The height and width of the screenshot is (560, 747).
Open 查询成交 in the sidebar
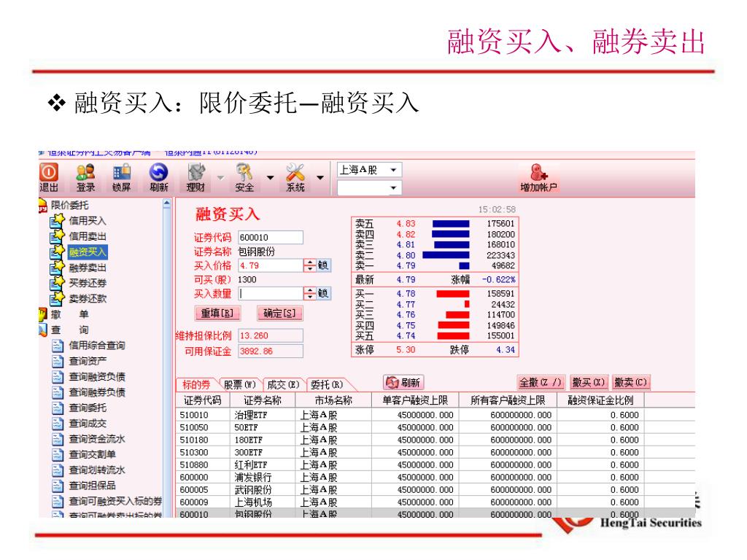tap(88, 424)
